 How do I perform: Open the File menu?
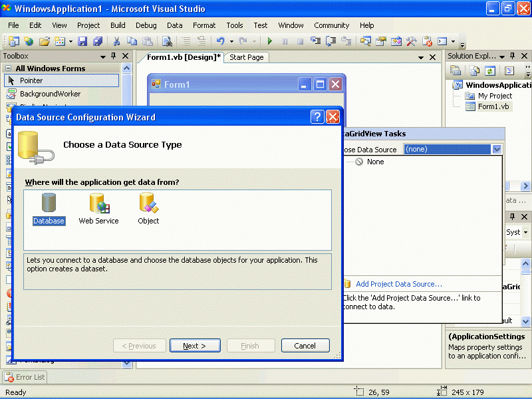13,25
